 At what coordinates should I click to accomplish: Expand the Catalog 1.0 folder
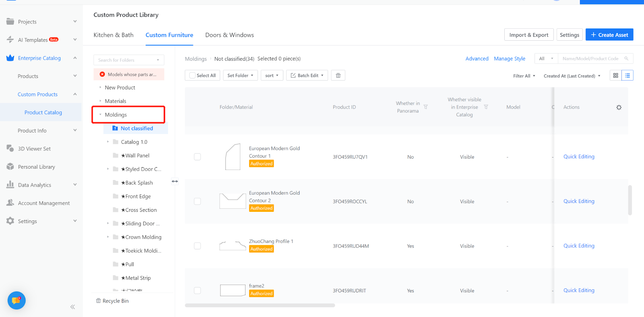pyautogui.click(x=108, y=142)
